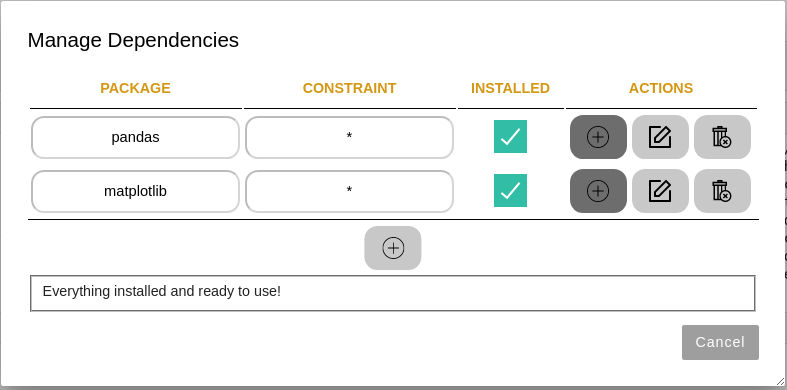This screenshot has height=390, width=787.
Task: Click the PACKAGE column header
Action: (136, 88)
